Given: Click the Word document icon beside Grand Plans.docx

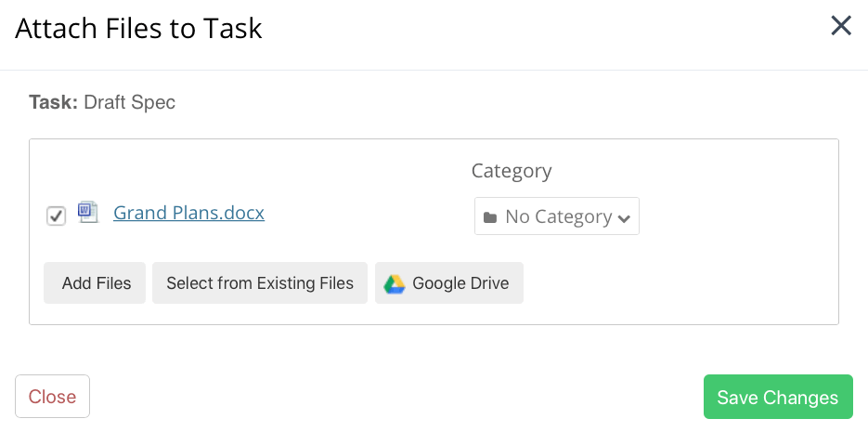Looking at the screenshot, I should [88, 212].
